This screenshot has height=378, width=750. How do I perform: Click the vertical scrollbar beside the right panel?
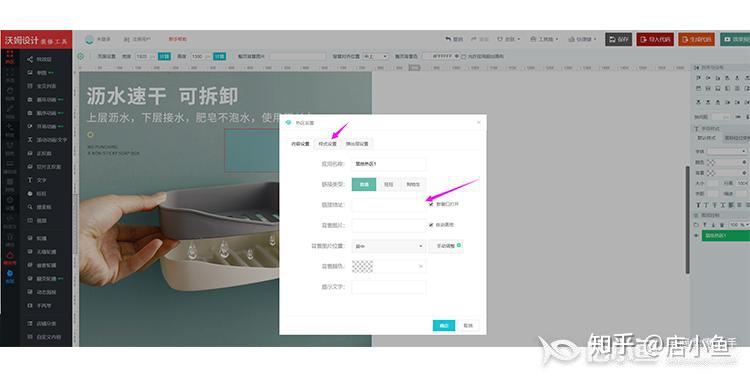coord(688,220)
